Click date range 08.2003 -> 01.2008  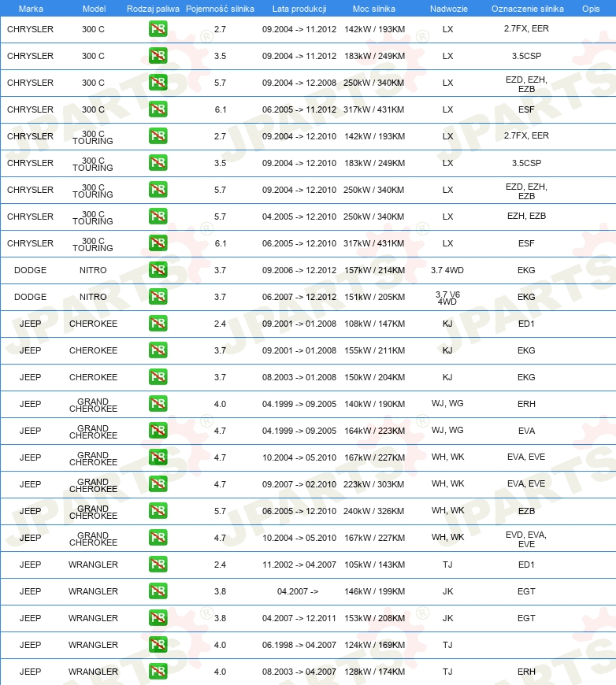[x=299, y=377]
